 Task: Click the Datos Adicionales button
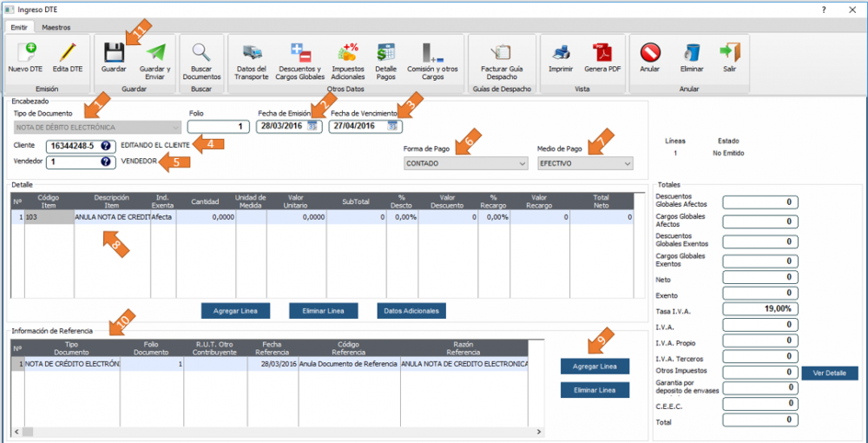click(x=411, y=310)
